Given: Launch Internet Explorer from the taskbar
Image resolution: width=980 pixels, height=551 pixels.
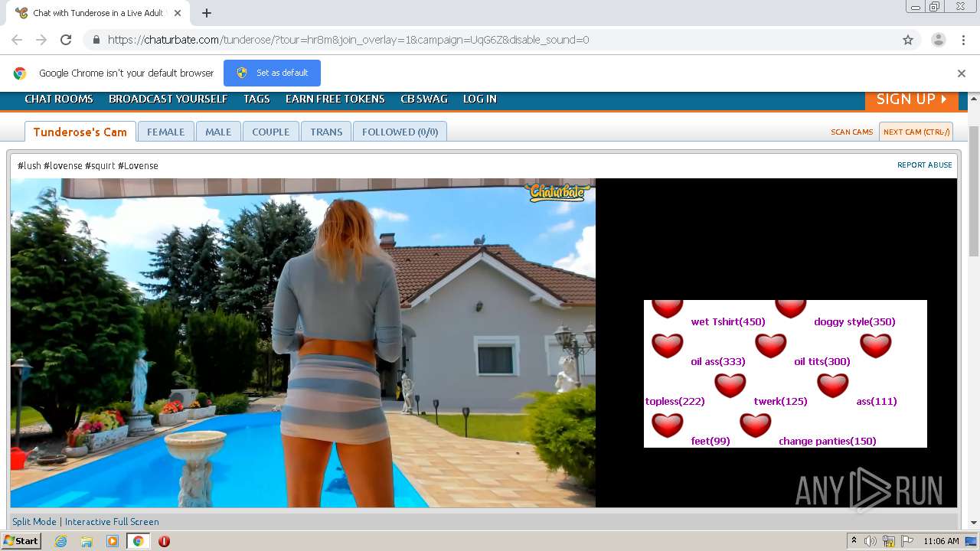Looking at the screenshot, I should (61, 541).
